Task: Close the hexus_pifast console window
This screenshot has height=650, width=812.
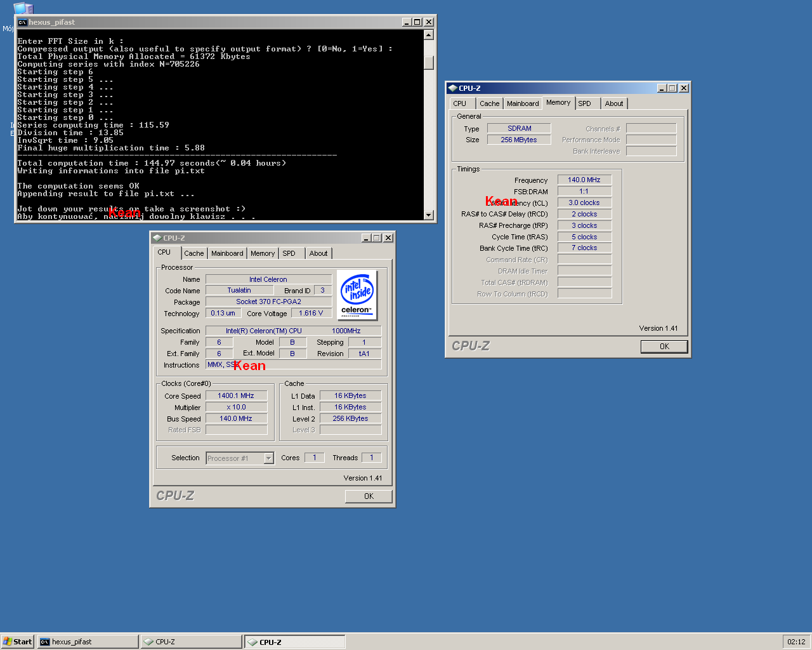Action: [x=429, y=22]
